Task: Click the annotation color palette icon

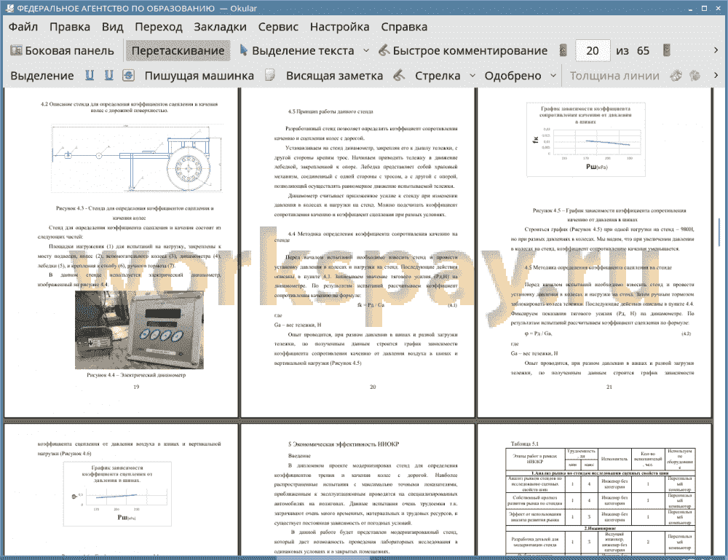Action: (676, 75)
